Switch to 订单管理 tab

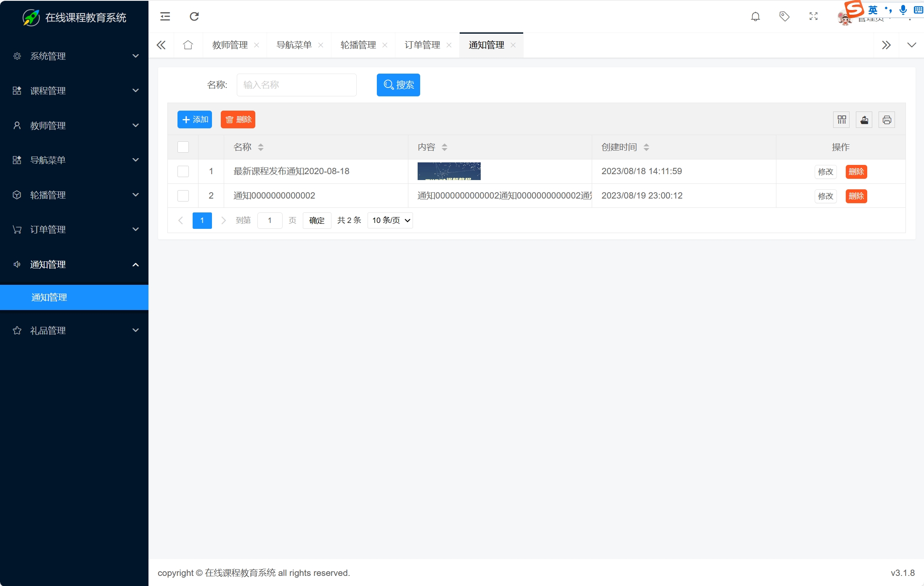tap(422, 45)
